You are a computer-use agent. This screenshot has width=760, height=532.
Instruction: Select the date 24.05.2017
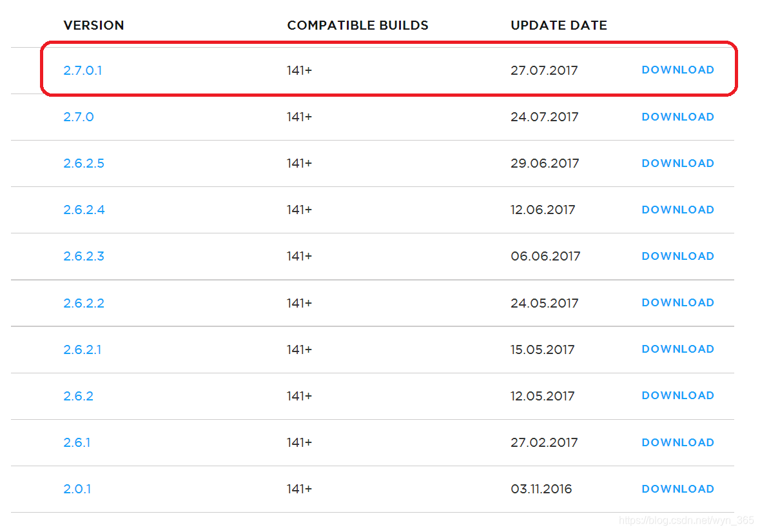click(x=544, y=303)
